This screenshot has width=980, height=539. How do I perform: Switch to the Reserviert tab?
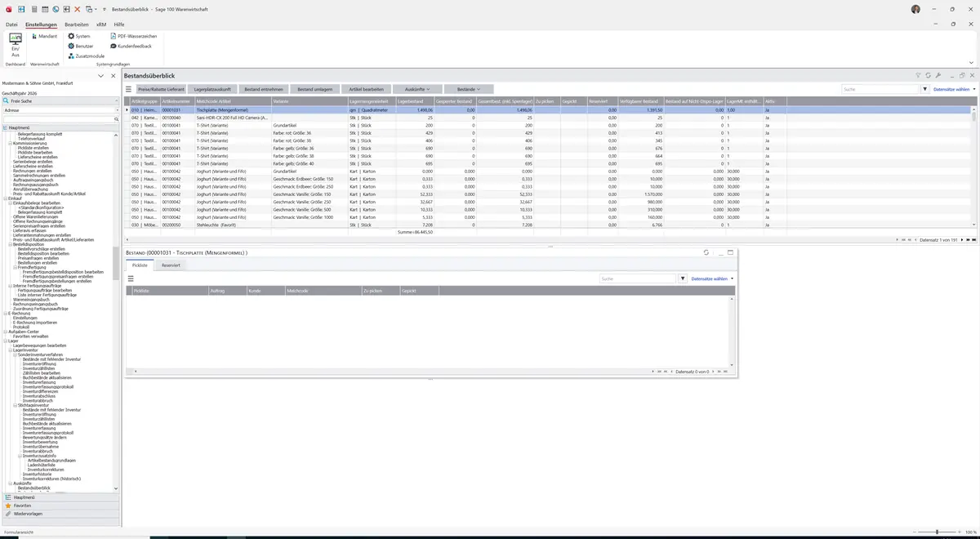click(171, 265)
